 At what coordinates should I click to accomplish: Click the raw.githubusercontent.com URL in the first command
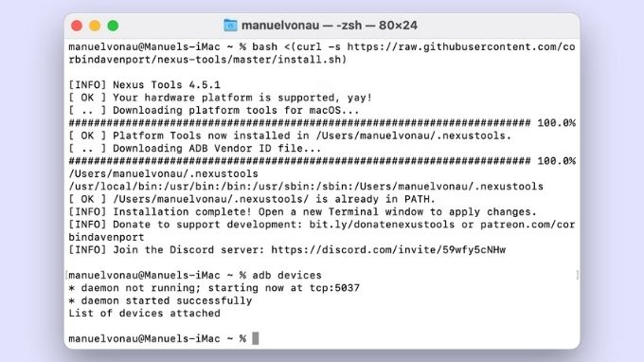(461, 46)
